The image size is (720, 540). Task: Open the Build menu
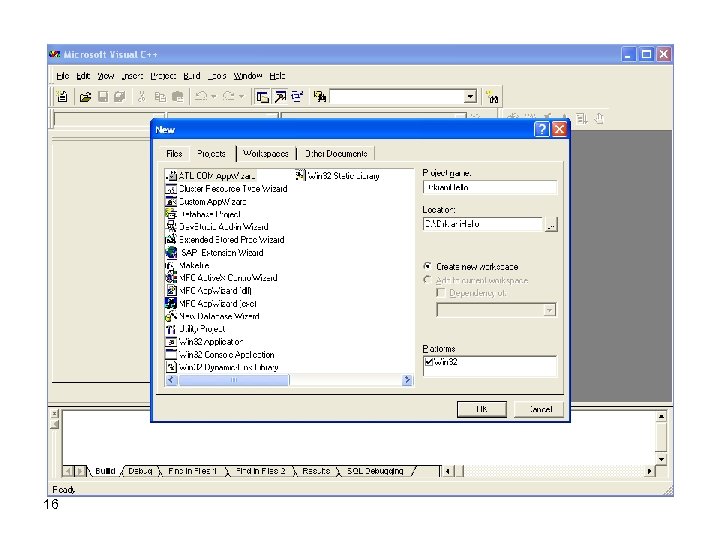pos(192,76)
